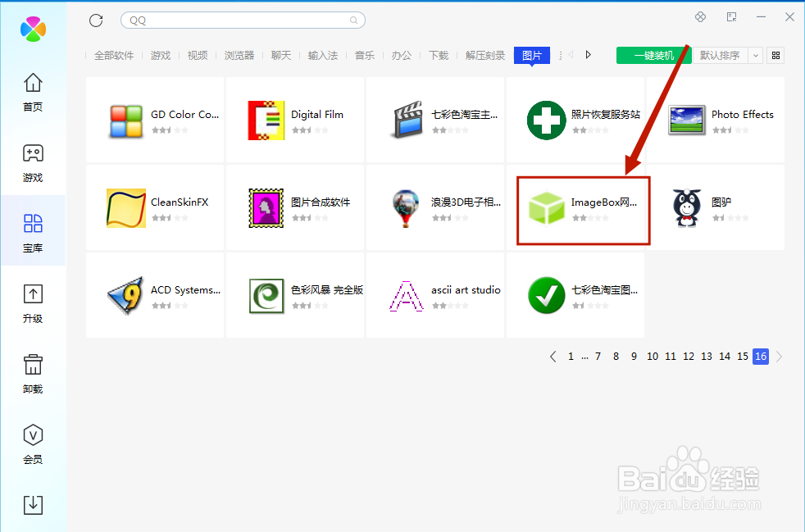Select the 输入法 category tab
The width and height of the screenshot is (805, 532).
323,56
